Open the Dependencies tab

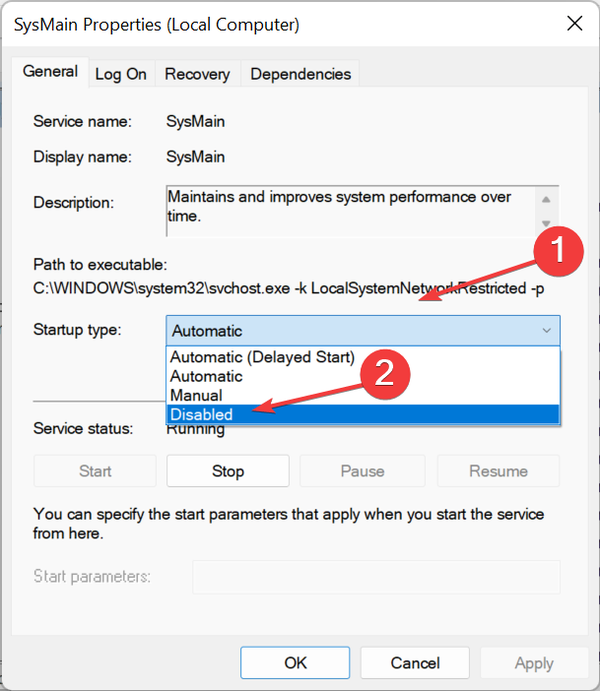[x=300, y=74]
